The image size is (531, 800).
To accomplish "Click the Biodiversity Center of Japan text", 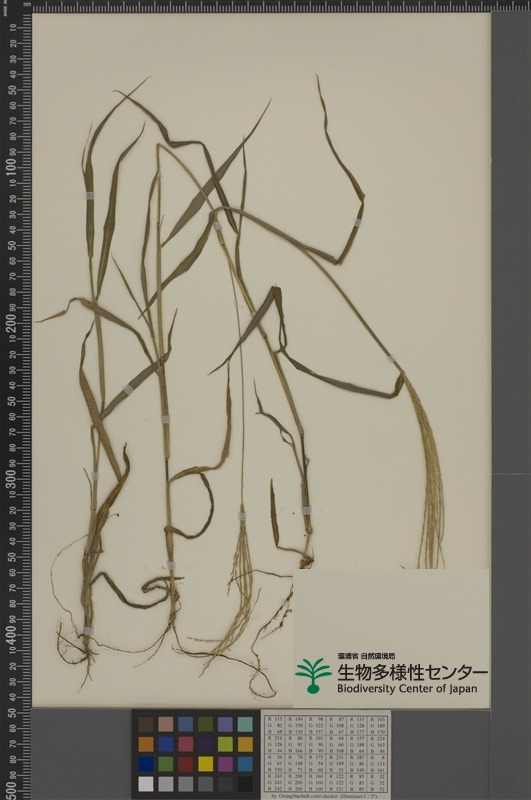I will coord(407,688).
